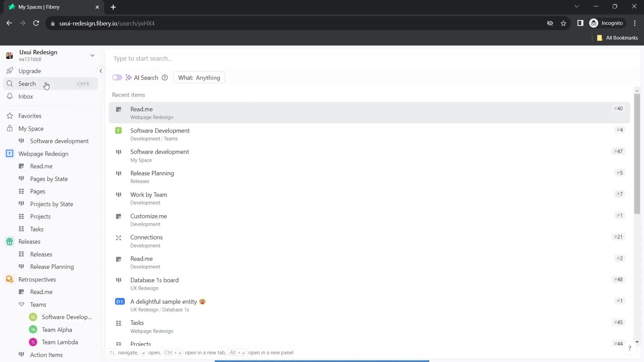644x362 pixels.
Task: Open the Releases space icon
Action: click(9, 241)
